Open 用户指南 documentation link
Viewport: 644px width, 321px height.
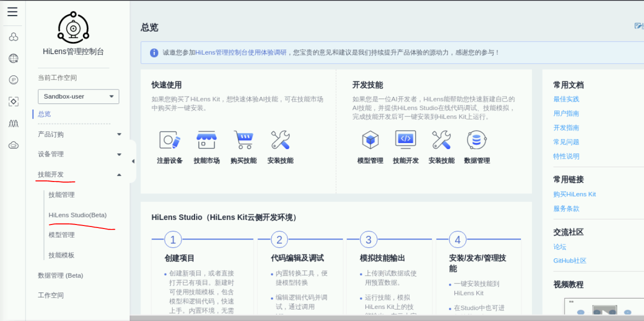pos(566,113)
